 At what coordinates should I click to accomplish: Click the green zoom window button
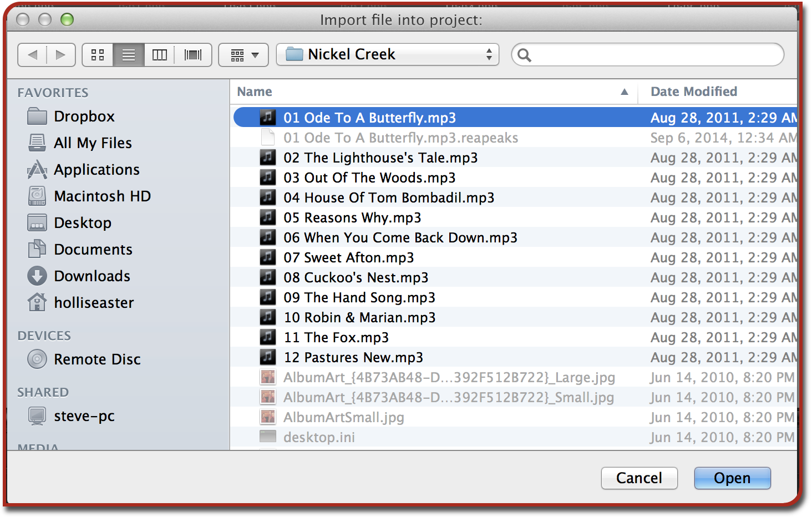click(x=67, y=20)
